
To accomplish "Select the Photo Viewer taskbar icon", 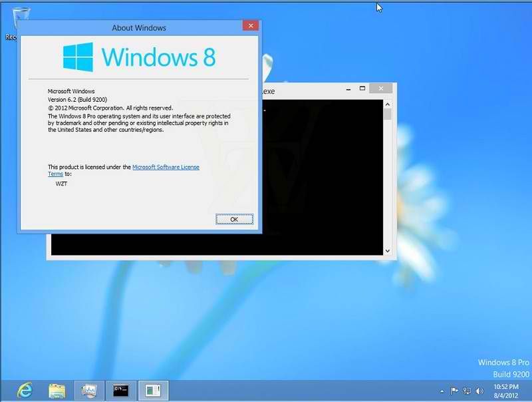I will (x=88, y=391).
